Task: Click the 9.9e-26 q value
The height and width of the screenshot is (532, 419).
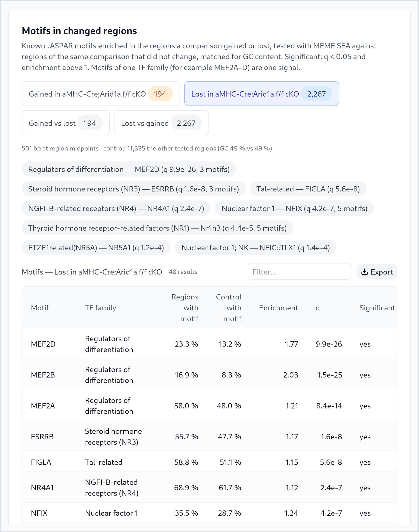Action: (329, 344)
